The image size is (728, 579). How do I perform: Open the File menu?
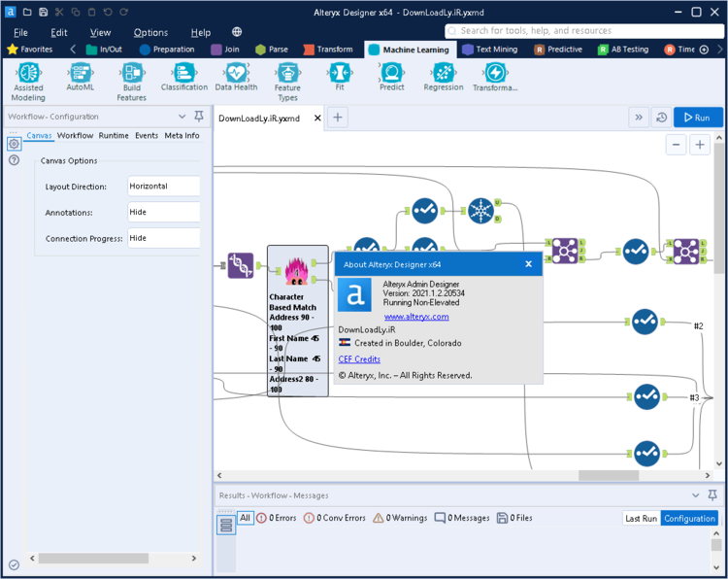[x=20, y=32]
